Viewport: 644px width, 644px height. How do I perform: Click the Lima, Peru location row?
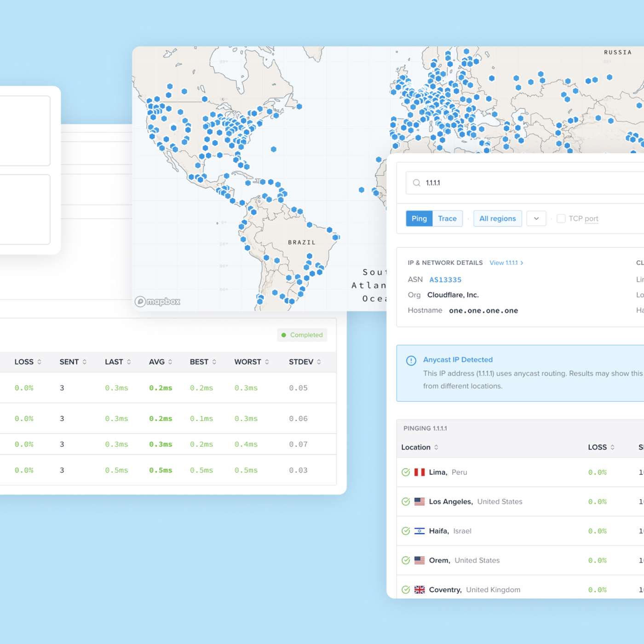(x=520, y=472)
